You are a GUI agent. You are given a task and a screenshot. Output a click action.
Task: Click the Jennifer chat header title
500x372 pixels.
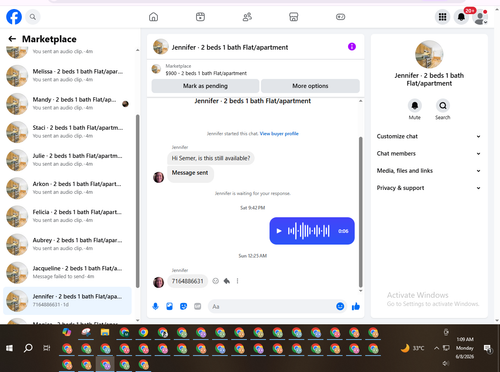click(x=230, y=47)
